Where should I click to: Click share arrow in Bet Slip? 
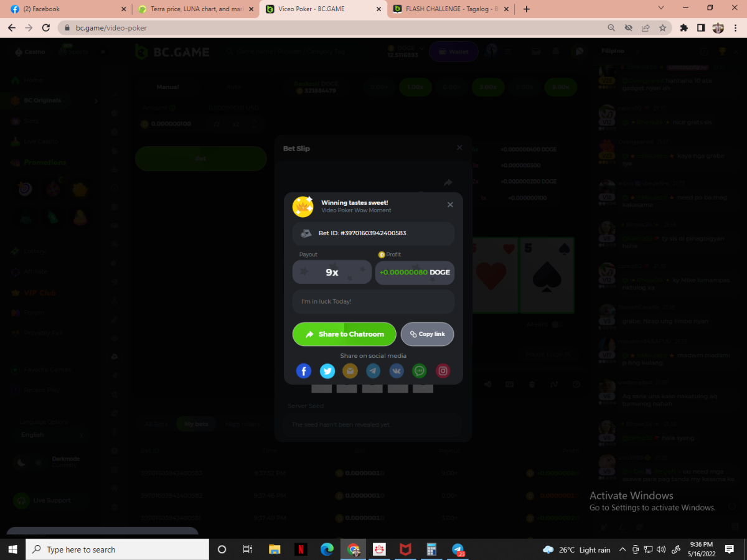pos(448,183)
